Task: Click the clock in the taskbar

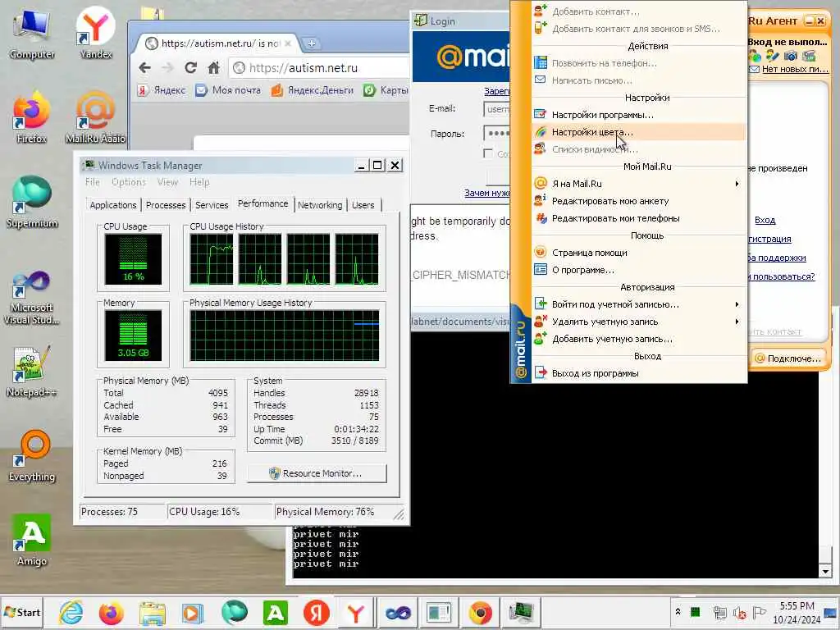Action: pyautogui.click(x=797, y=612)
